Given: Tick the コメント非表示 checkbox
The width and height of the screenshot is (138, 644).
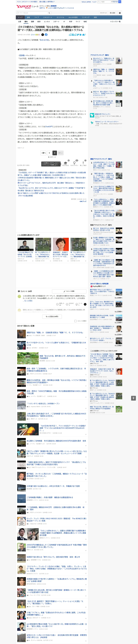Looking at the screenshot, I should click(x=75, y=321).
